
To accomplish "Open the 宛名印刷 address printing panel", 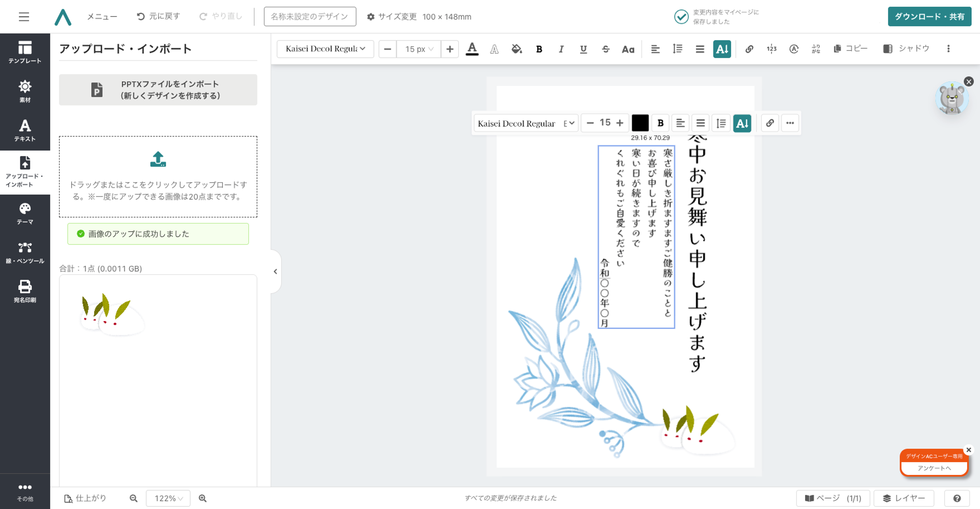I will pyautogui.click(x=25, y=292).
